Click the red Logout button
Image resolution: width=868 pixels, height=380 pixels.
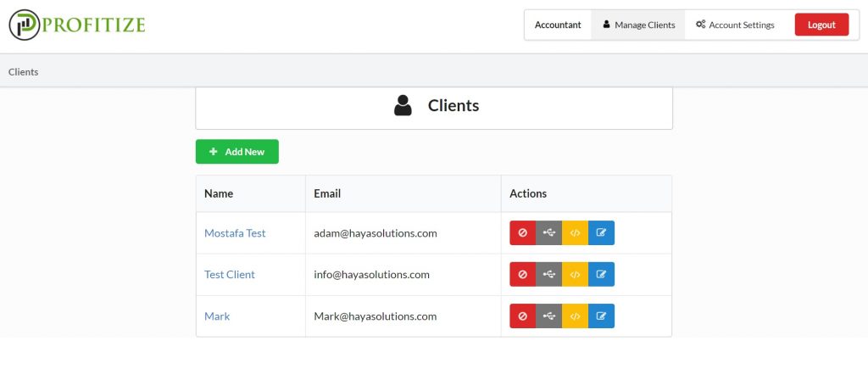(821, 25)
